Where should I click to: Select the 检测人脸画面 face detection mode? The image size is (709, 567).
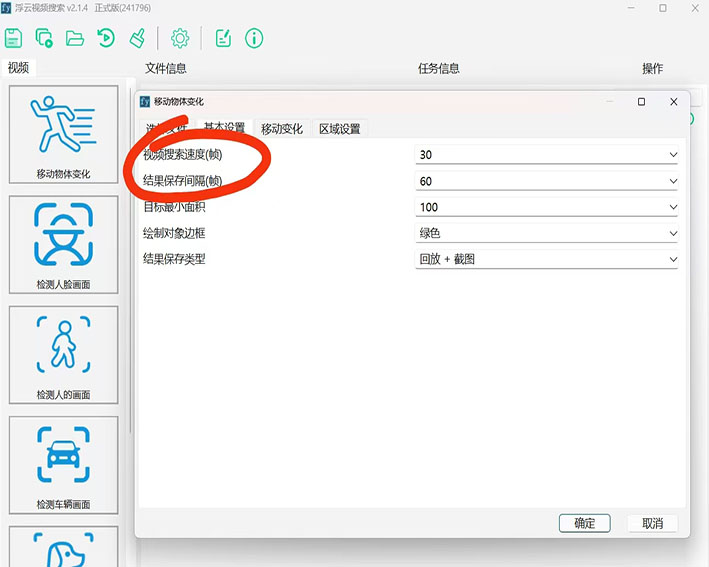point(63,245)
